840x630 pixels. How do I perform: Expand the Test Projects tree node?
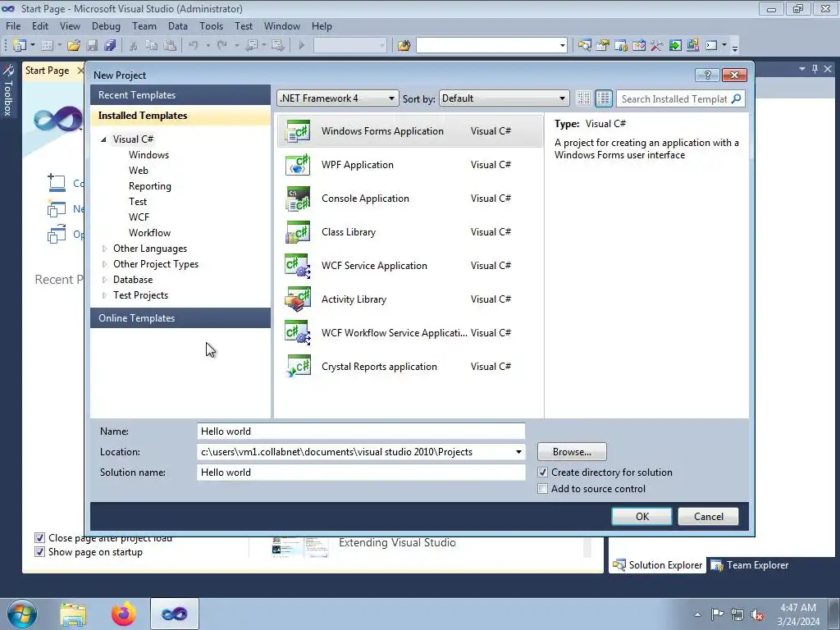pos(104,295)
